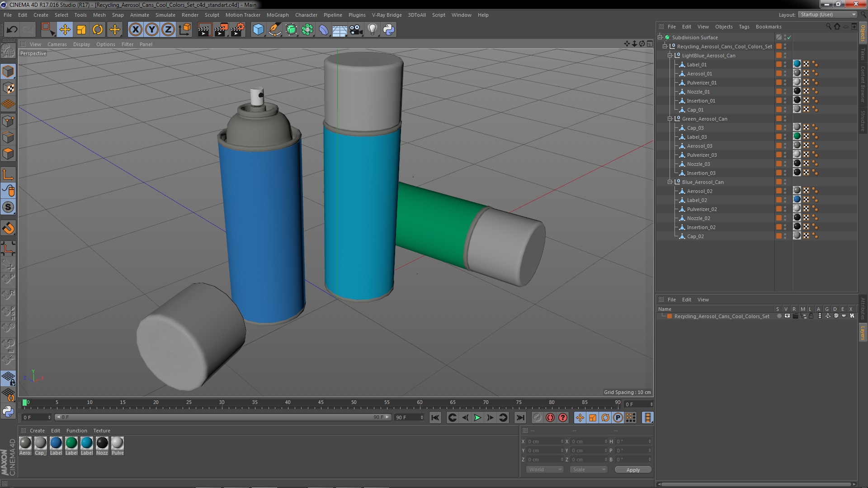
Task: Open the Mesh menu
Action: [x=99, y=15]
